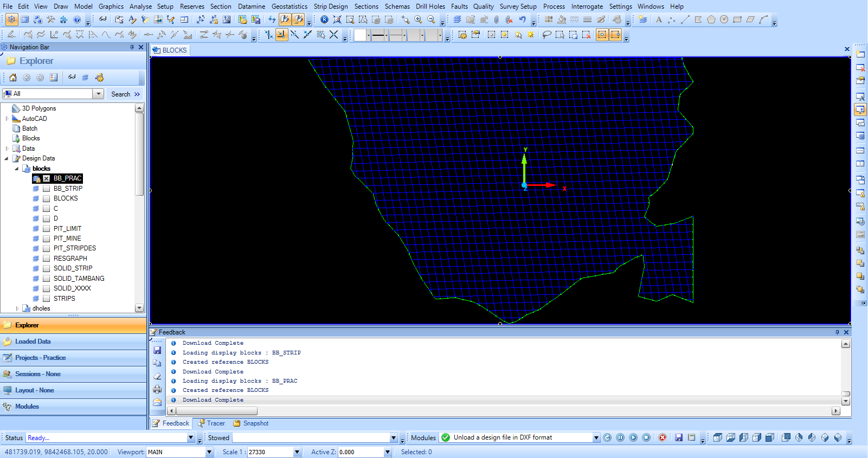Click the lasso selection tool icon

[x=546, y=35]
